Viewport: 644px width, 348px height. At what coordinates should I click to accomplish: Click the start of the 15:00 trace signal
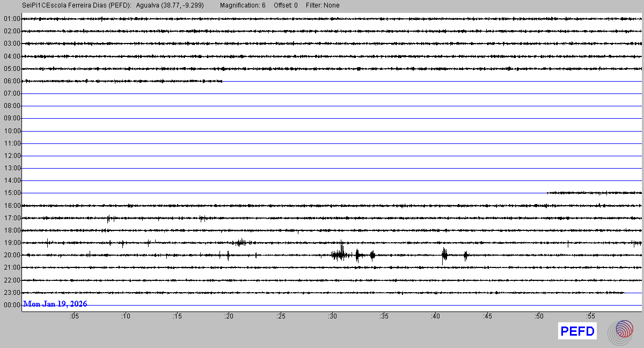pos(547,192)
